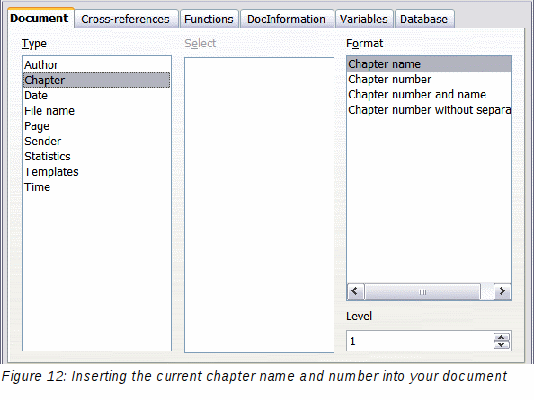Choose Chapter number and name format
The height and width of the screenshot is (401, 534).
pos(429,94)
